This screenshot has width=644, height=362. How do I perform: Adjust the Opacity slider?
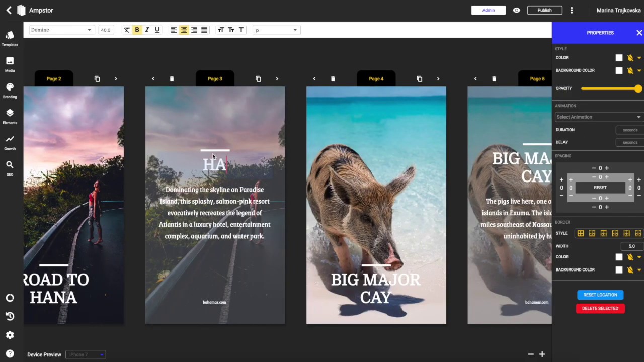tap(611, 88)
